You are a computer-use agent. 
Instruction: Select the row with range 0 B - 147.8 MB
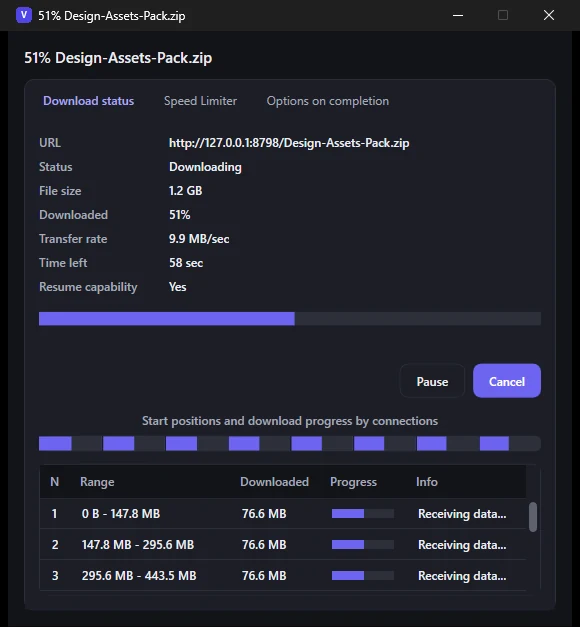283,513
